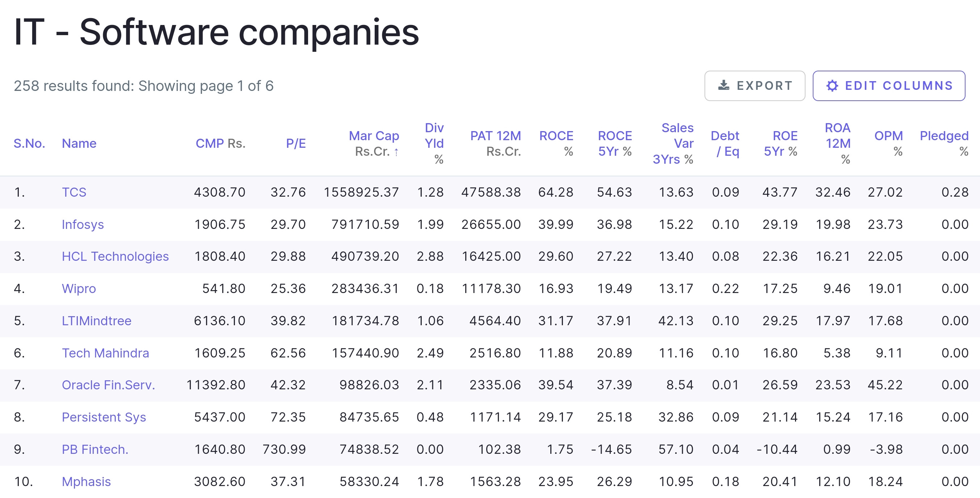The image size is (980, 498).
Task: Select Persistent Sys market cap 84735.65
Action: click(369, 417)
